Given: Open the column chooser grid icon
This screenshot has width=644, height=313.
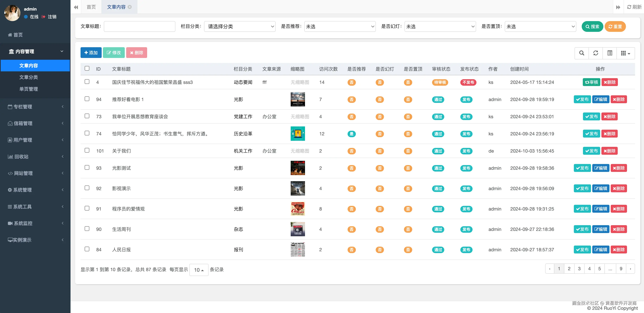Looking at the screenshot, I should pos(625,53).
